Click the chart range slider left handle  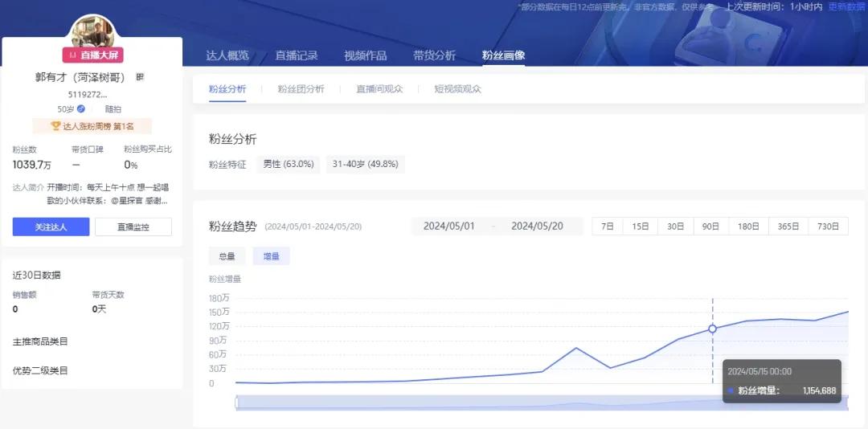237,402
